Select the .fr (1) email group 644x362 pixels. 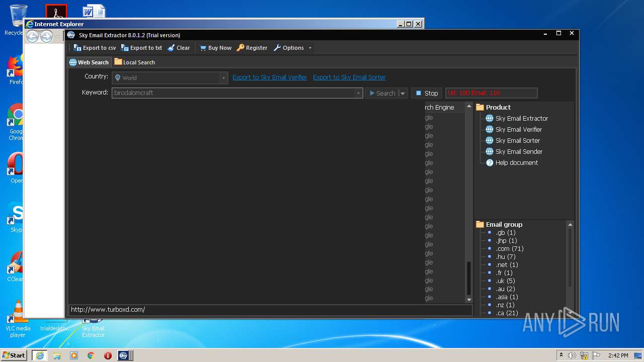tap(504, 273)
